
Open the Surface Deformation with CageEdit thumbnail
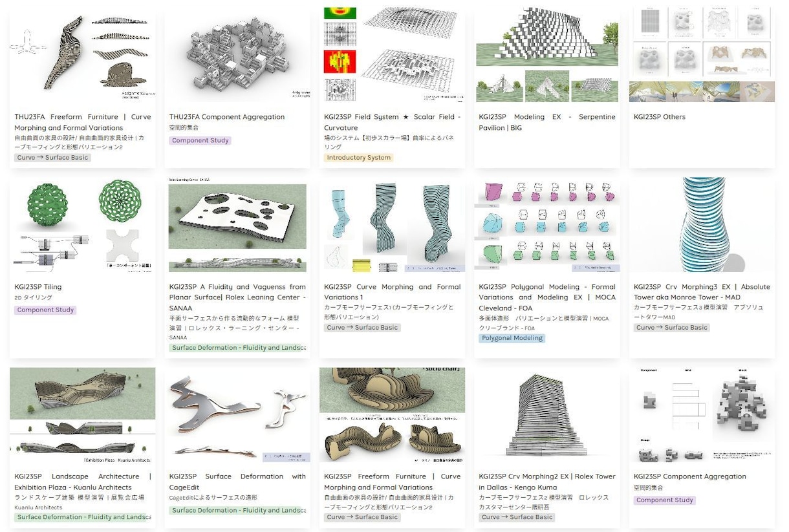coord(237,416)
